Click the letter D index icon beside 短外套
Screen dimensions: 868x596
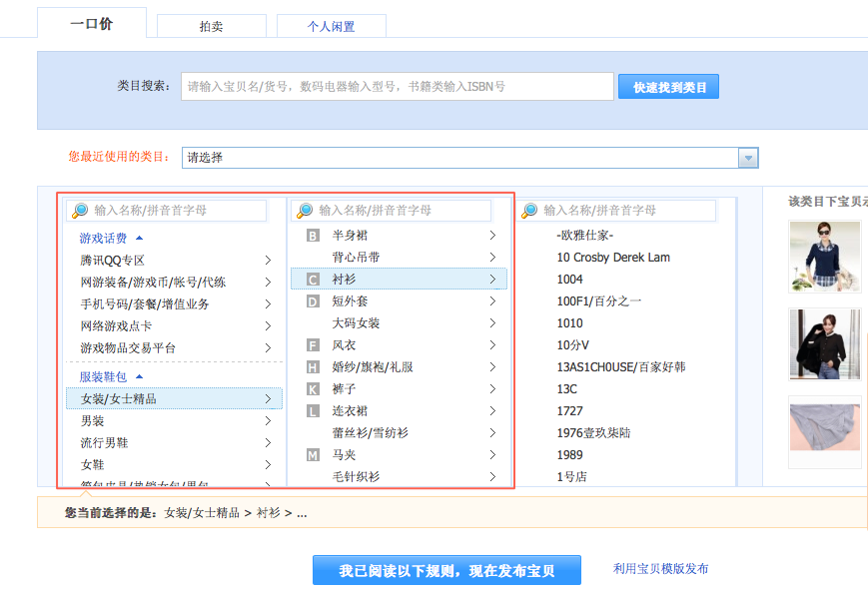(x=313, y=301)
